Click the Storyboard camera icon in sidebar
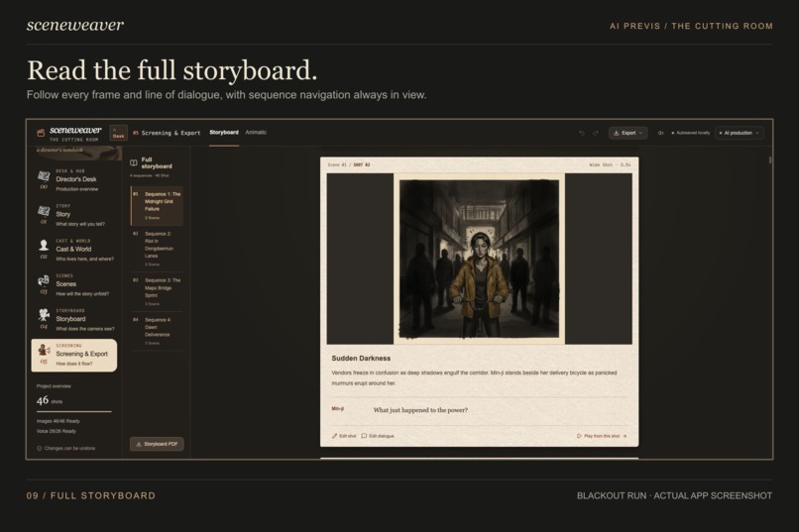This screenshot has width=799, height=532. point(44,315)
